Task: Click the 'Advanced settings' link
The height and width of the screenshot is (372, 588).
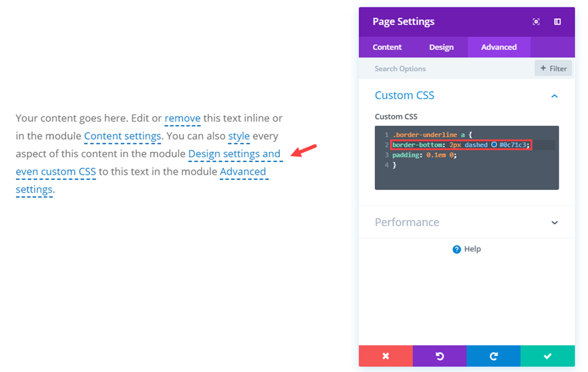Action: tap(243, 172)
